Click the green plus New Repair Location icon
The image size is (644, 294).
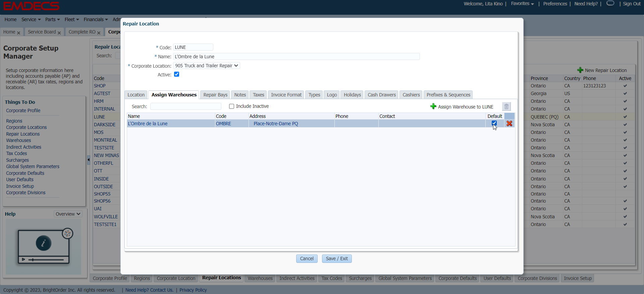click(580, 70)
